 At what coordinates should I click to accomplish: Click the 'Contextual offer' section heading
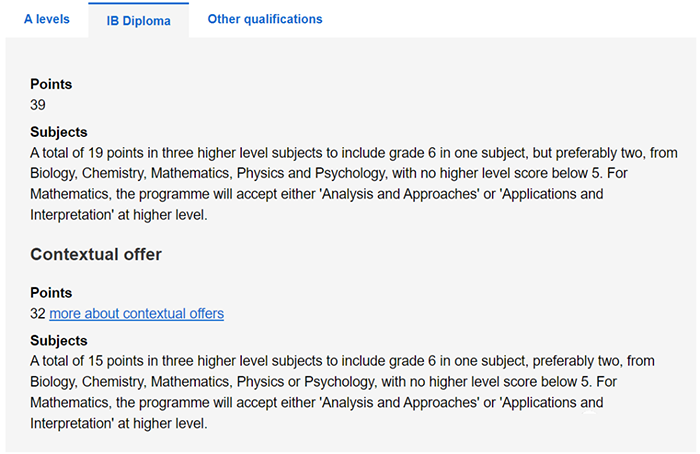(x=96, y=254)
